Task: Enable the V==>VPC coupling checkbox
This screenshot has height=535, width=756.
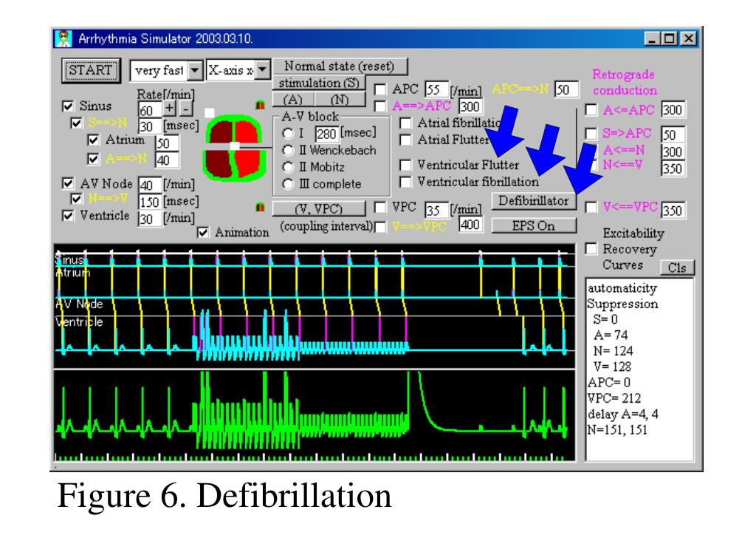Action: (380, 227)
